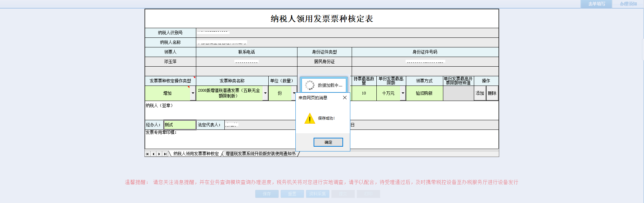Image resolution: width=644 pixels, height=203 pixels.
Task: Select the 居民身份证 ID type cell
Action: (325, 61)
